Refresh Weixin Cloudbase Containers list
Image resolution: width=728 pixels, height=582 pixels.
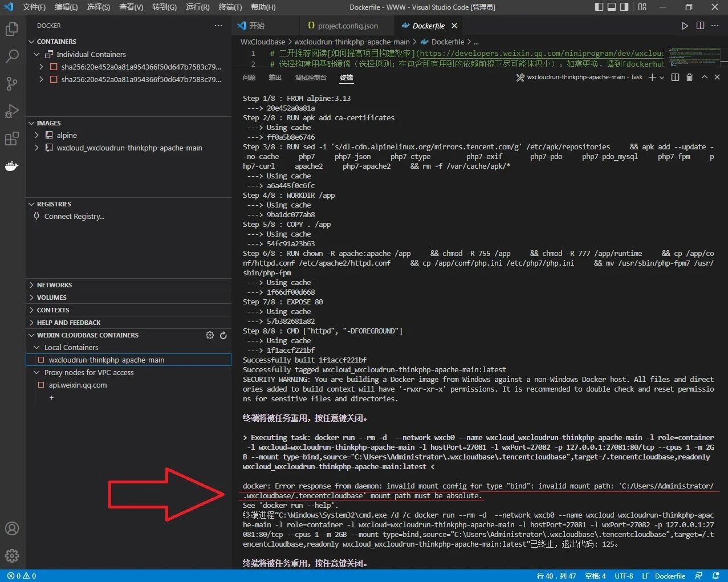(223, 335)
